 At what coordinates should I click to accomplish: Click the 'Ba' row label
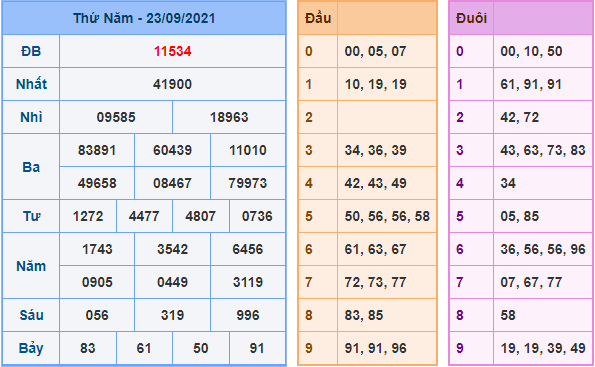coord(31,167)
